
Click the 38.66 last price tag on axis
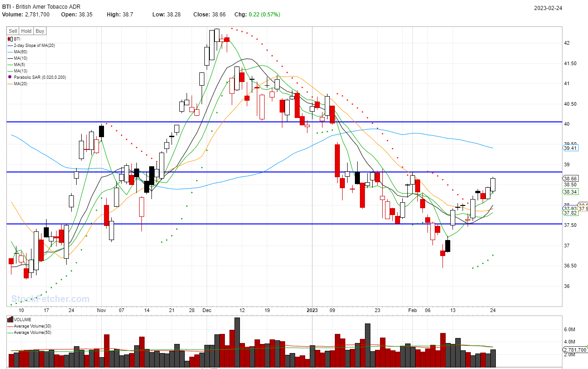click(570, 179)
